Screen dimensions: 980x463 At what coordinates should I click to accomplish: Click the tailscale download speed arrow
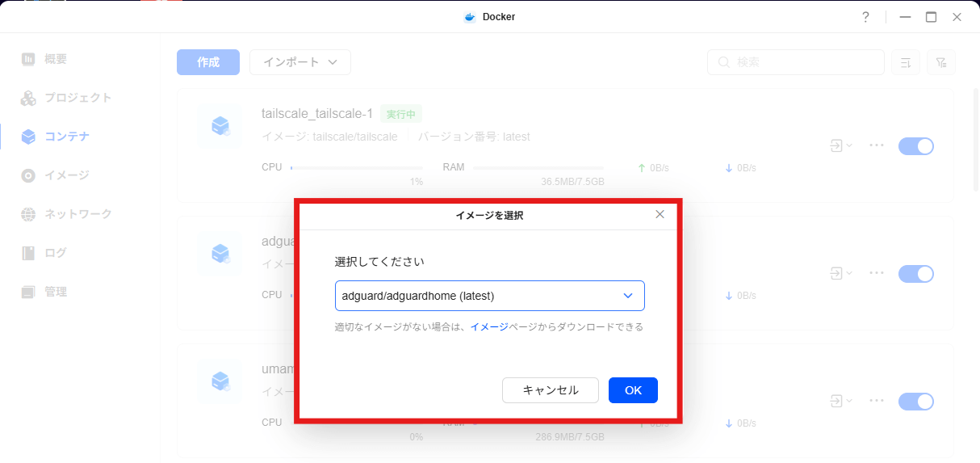point(729,168)
